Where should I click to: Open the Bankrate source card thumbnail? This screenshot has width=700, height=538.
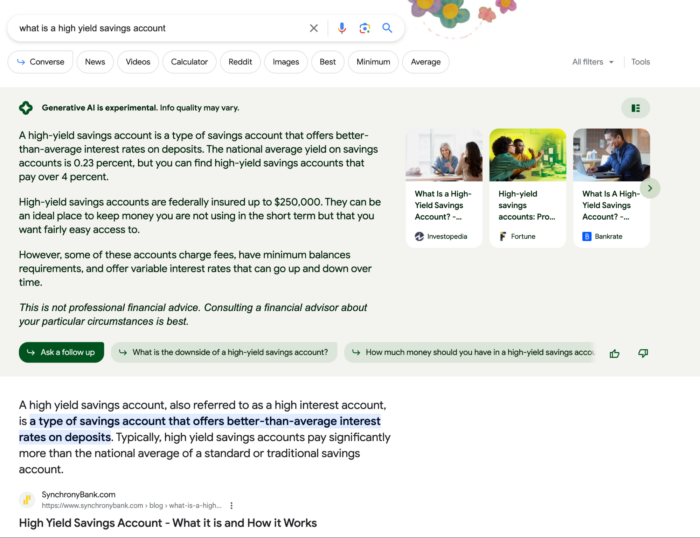click(611, 155)
